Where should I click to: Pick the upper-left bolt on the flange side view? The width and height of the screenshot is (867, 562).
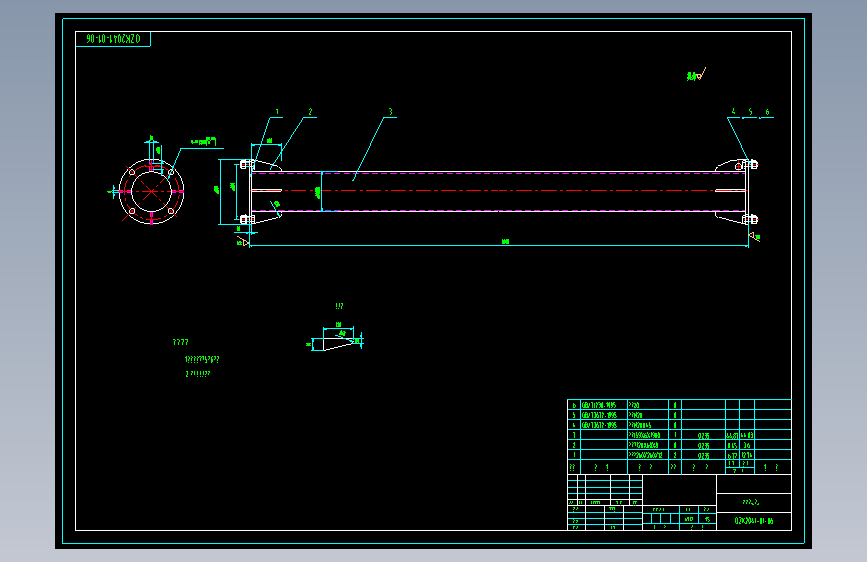[247, 164]
